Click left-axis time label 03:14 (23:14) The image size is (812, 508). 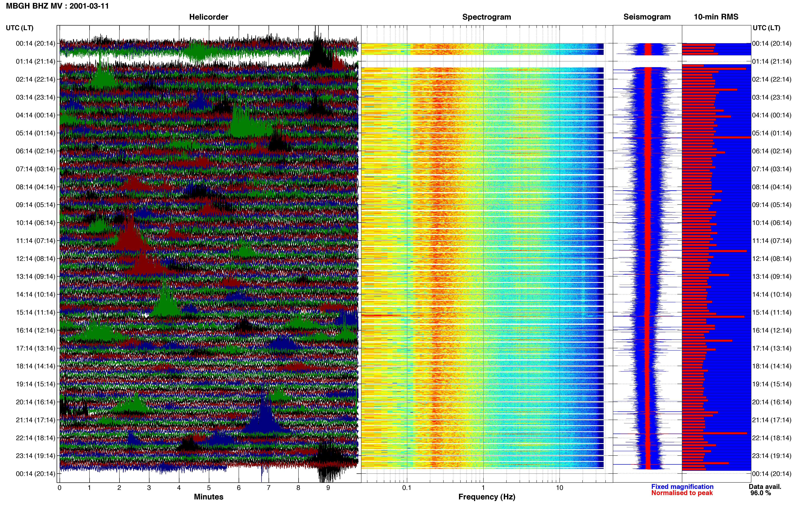point(36,97)
